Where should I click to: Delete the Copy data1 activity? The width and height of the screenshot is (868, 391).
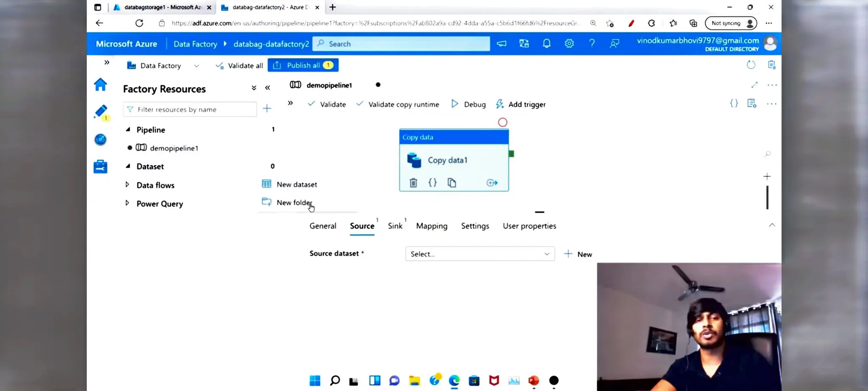point(413,183)
